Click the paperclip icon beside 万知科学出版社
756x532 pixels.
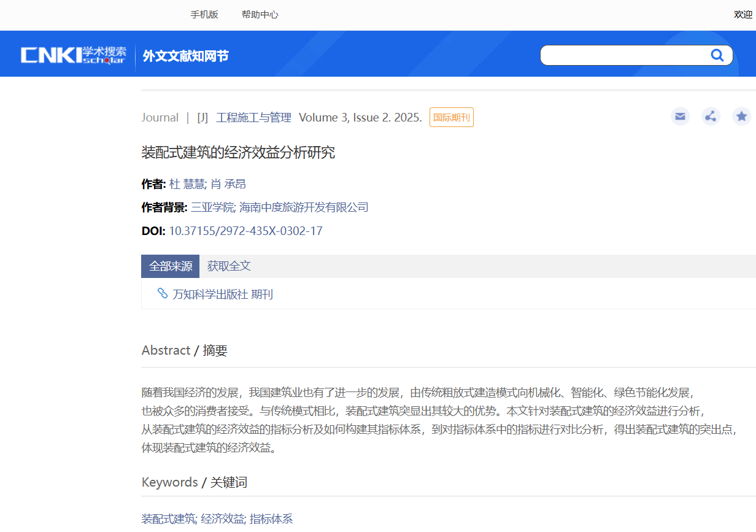163,293
